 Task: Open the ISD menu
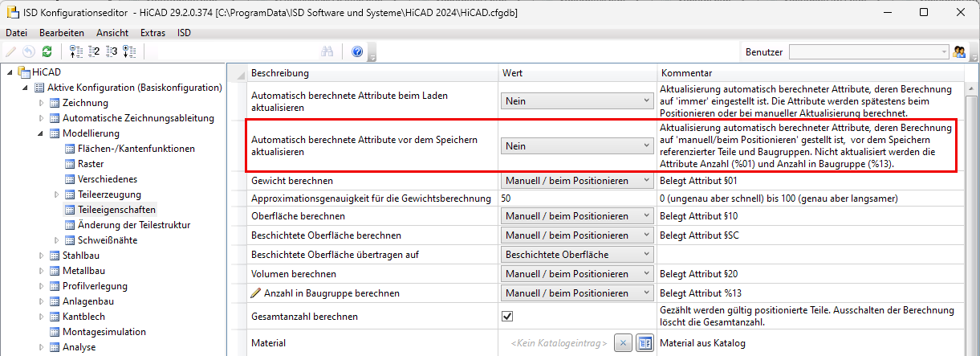pyautogui.click(x=185, y=33)
